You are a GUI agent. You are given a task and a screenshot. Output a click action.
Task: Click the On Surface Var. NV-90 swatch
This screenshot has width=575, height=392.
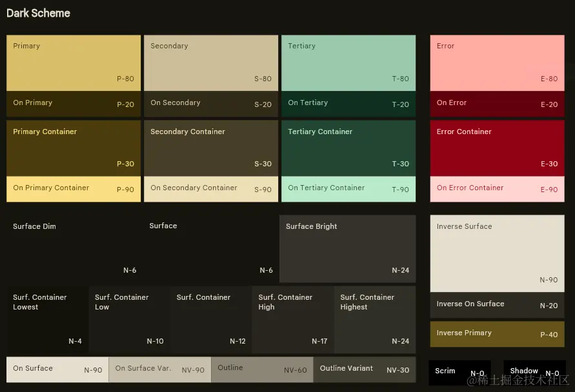pyautogui.click(x=160, y=369)
